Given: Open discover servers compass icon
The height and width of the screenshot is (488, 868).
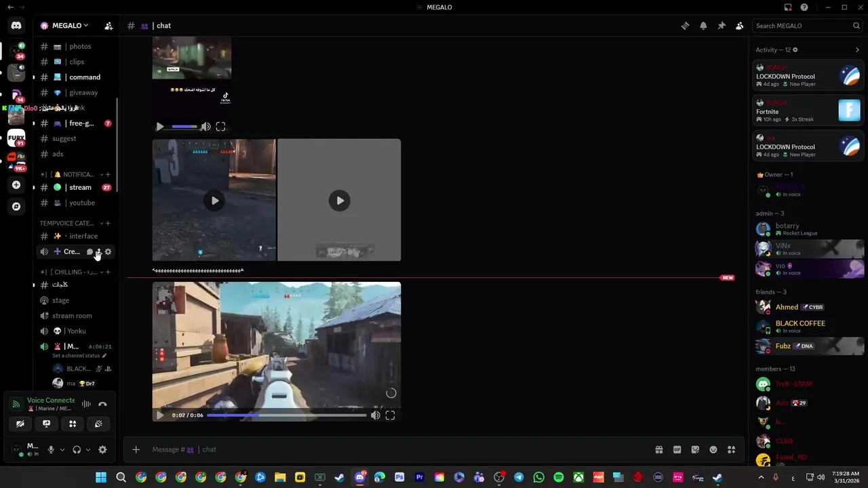Looking at the screenshot, I should click(x=16, y=207).
